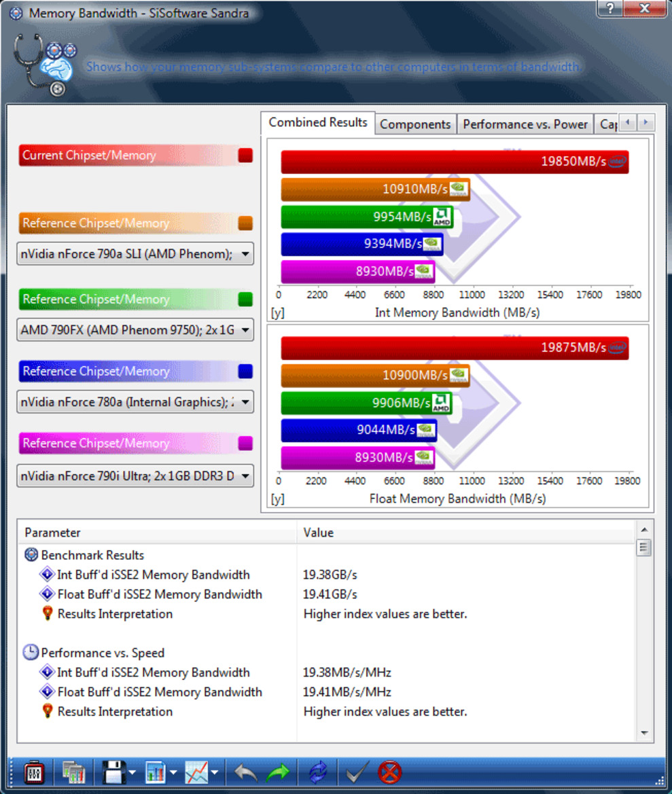Open the nVidia nForce 790i Ultra dropdown

(x=135, y=476)
